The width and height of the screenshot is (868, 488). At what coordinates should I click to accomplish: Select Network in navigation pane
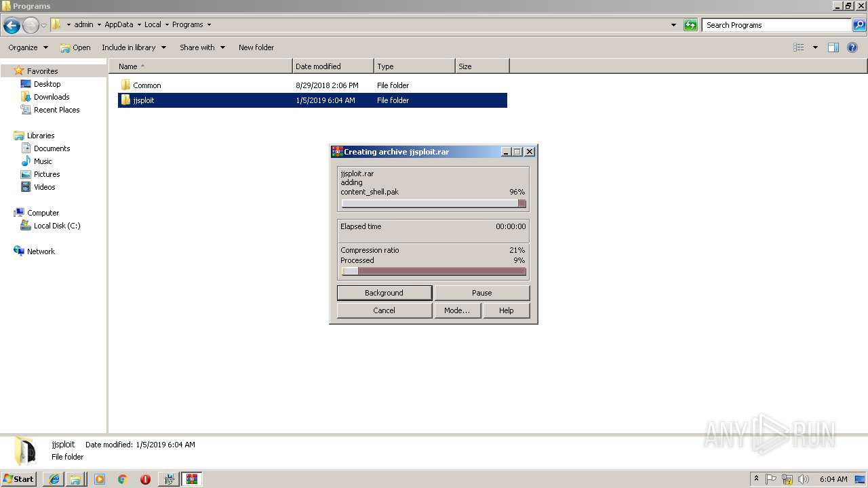tap(41, 251)
